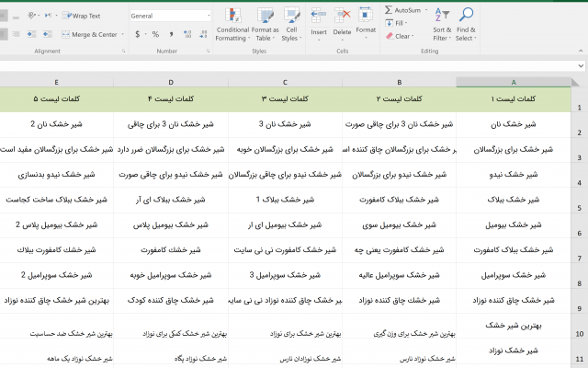Open the Fill menu
588x368 pixels.
(x=397, y=23)
